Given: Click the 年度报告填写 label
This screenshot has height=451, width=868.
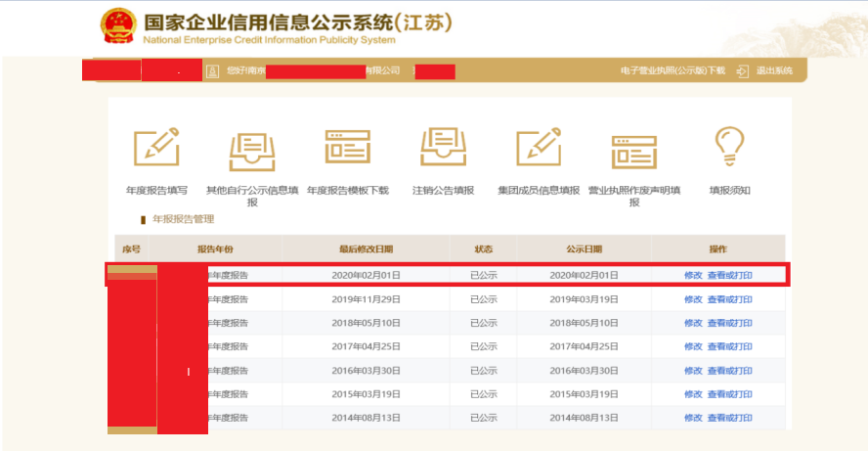Looking at the screenshot, I should click(156, 190).
